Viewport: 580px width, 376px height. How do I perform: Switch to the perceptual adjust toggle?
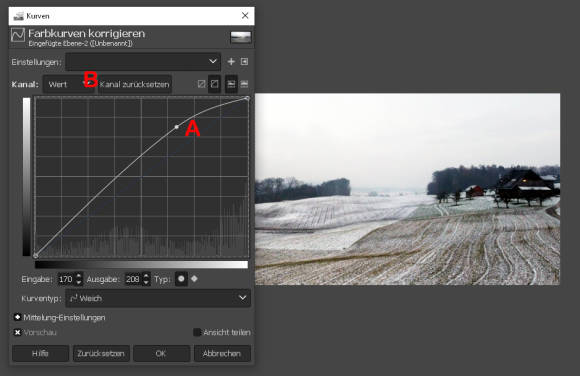coord(215,84)
